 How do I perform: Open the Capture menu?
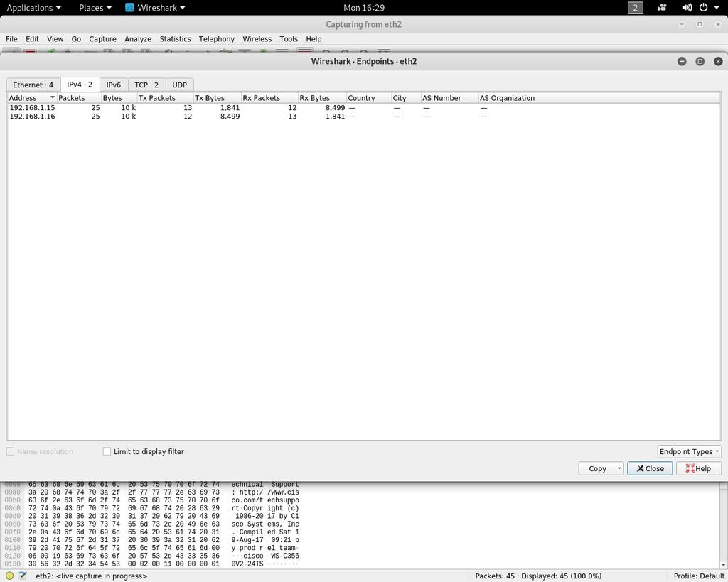[x=102, y=39]
